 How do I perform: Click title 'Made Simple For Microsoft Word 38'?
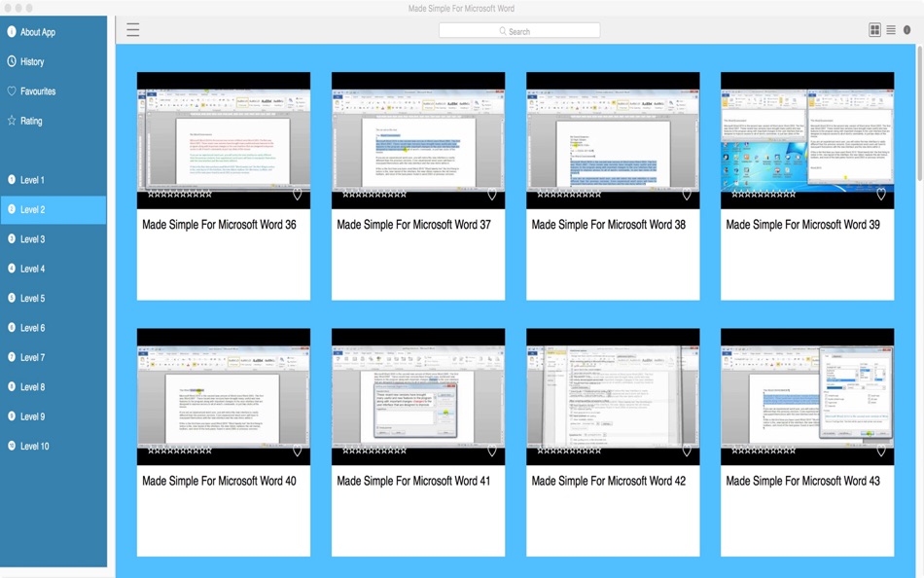[x=609, y=225]
